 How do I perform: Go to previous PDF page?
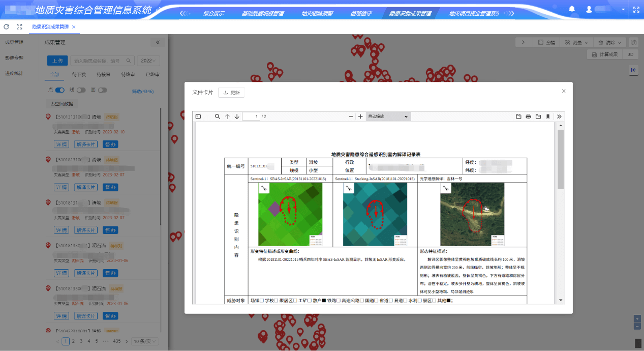(x=227, y=116)
